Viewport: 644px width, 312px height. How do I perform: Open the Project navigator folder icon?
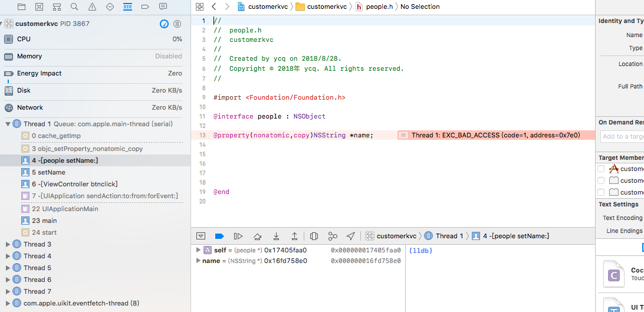21,6
